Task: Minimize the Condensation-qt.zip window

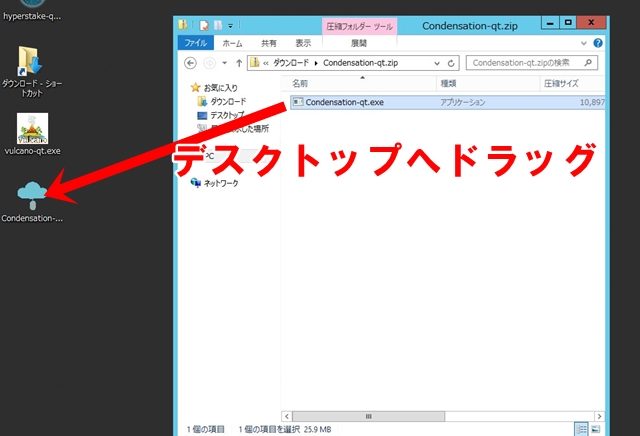Action: click(x=550, y=23)
